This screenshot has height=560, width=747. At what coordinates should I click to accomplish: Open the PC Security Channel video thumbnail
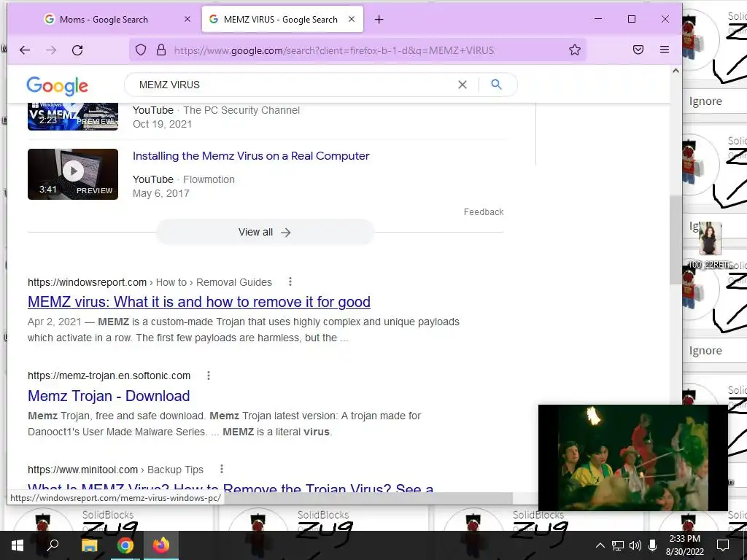click(x=73, y=116)
